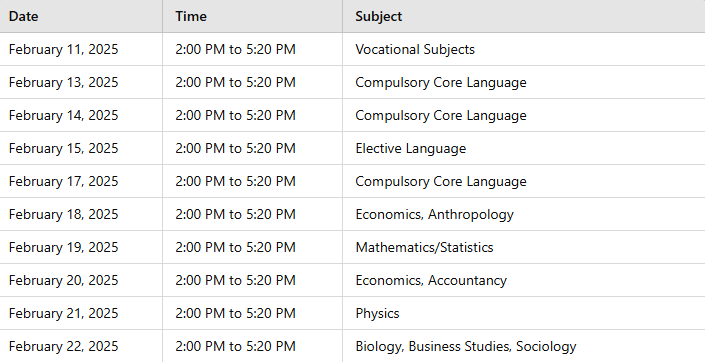Click the Date column header

(81, 16)
